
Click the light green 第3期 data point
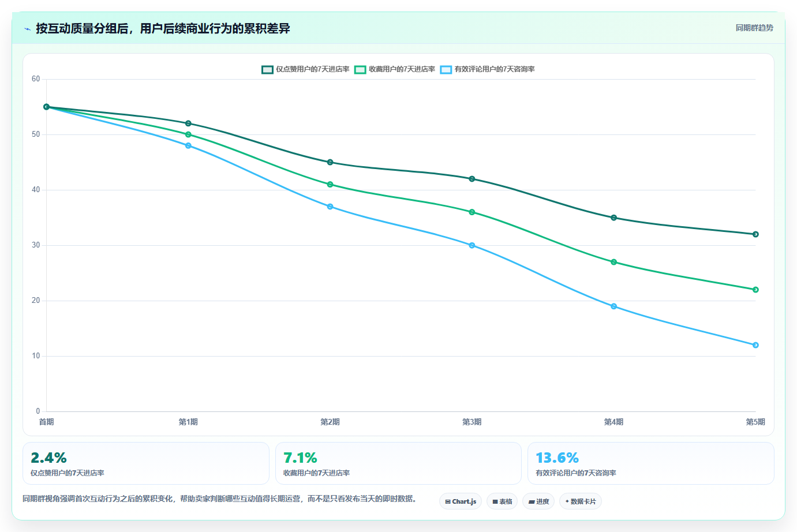[x=472, y=212]
